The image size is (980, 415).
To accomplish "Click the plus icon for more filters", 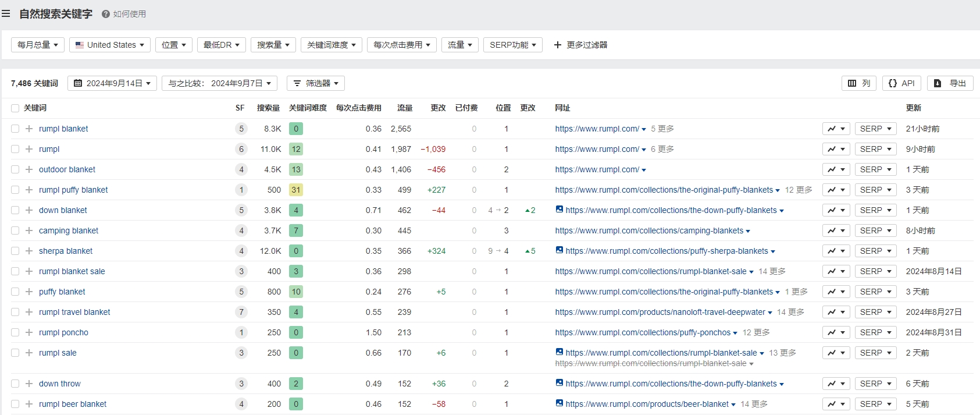I will pos(558,45).
